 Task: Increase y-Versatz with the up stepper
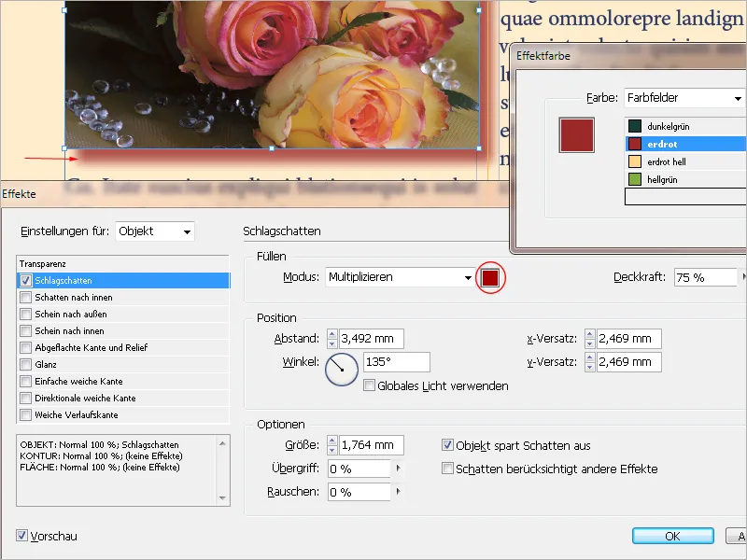590,357
